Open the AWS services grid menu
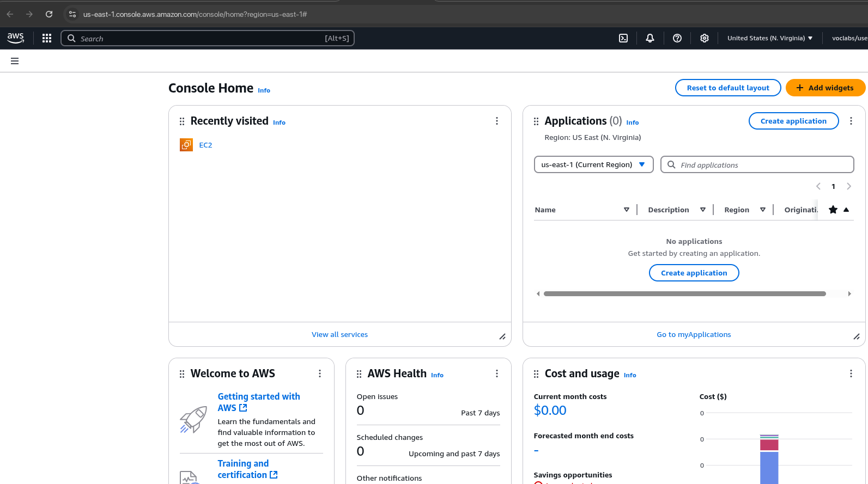868x484 pixels. click(x=47, y=38)
